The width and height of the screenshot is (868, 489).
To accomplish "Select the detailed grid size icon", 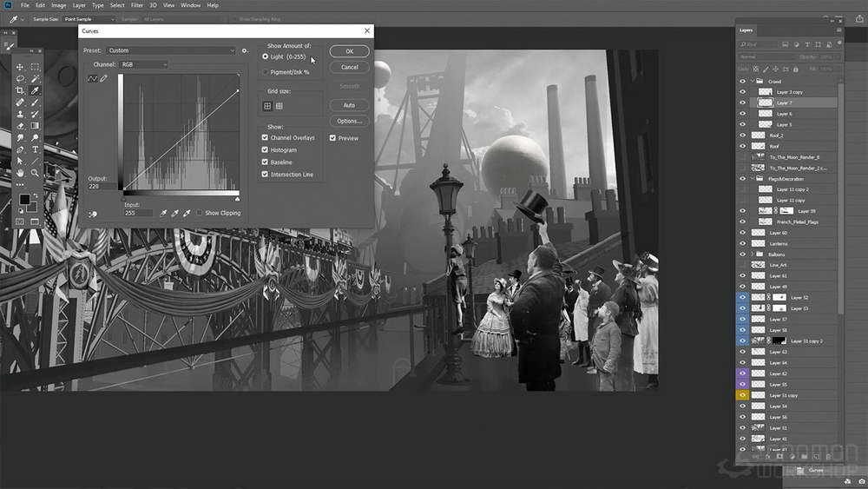I will click(279, 106).
